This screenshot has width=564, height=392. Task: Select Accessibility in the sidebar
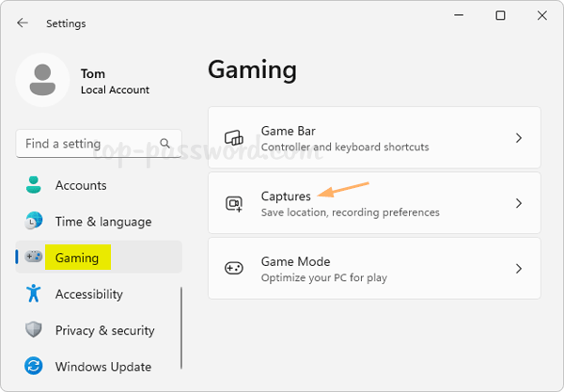(x=88, y=293)
